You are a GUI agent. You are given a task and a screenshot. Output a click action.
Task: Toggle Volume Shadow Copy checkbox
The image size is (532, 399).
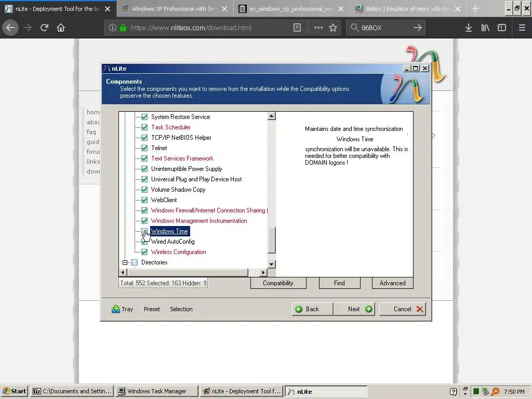144,189
